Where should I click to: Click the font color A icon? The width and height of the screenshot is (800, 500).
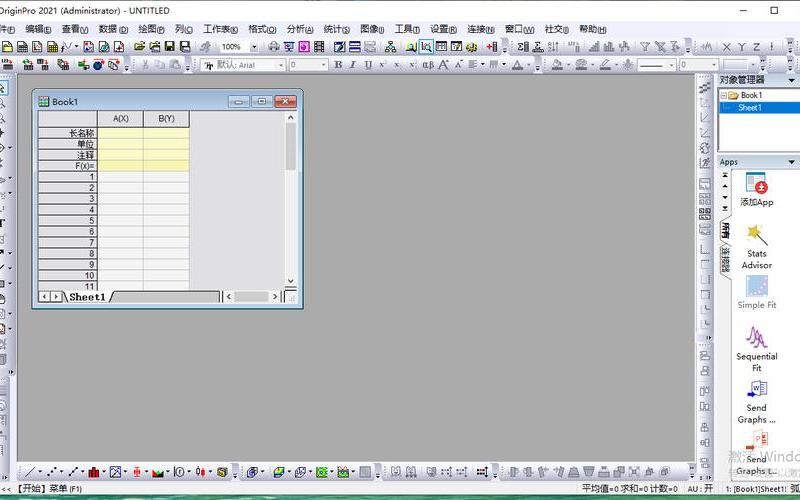(x=518, y=65)
